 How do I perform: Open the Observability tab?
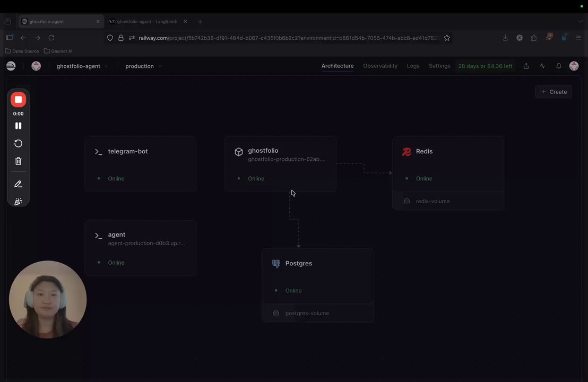pos(380,66)
